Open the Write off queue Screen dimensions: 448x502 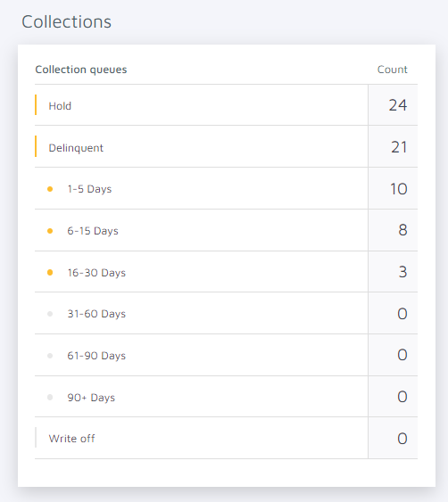pos(226,439)
